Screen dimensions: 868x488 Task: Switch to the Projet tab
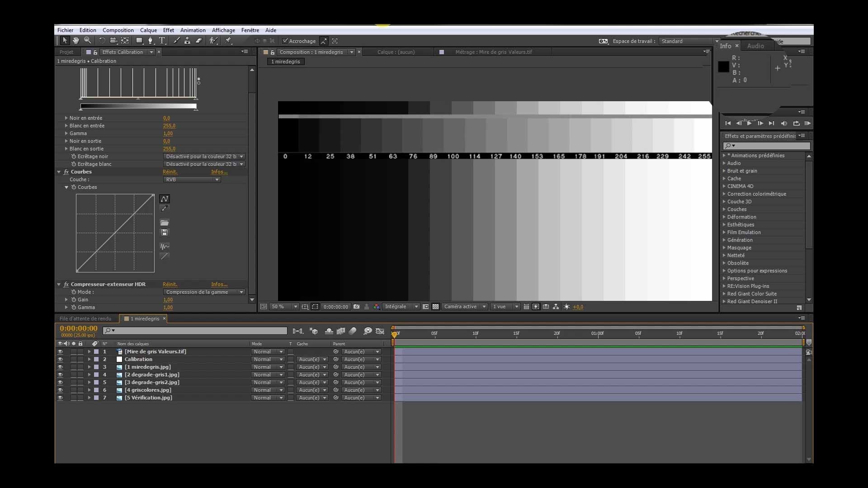(x=66, y=52)
